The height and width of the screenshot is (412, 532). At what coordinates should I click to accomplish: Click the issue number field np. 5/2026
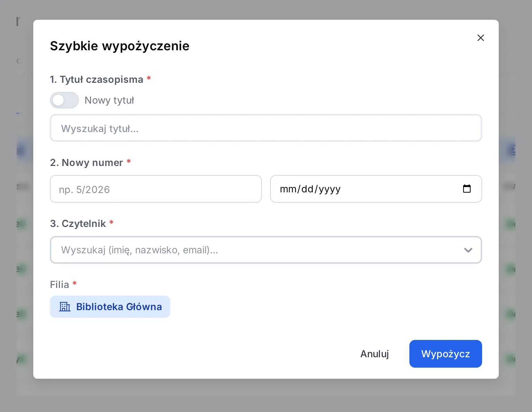click(x=156, y=189)
